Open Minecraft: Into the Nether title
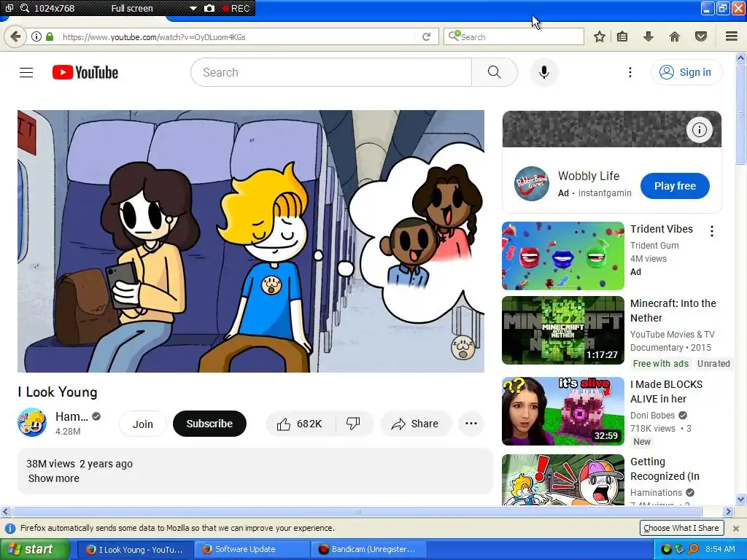 pyautogui.click(x=673, y=311)
